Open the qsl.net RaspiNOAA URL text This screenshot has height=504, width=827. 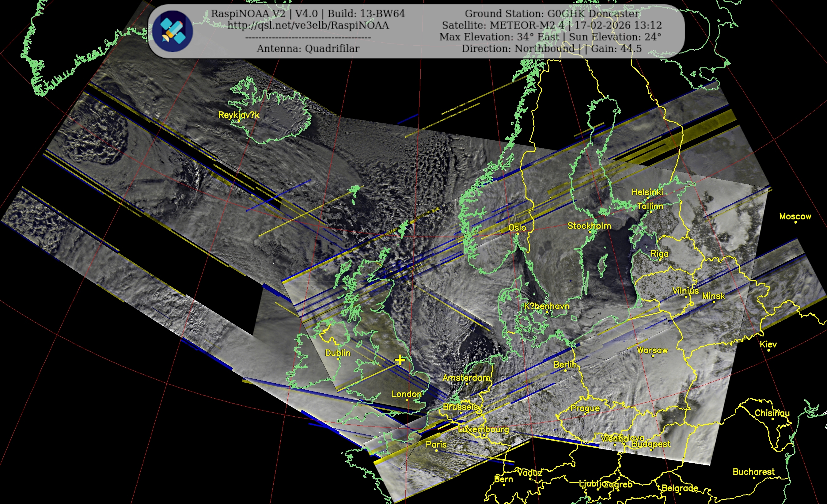tap(308, 25)
